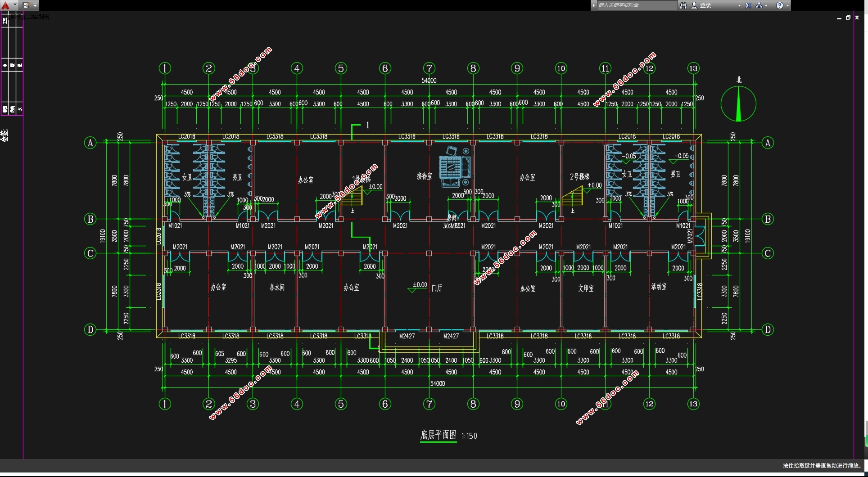
Task: Select the 2号楼梯 text label
Action: point(579,177)
